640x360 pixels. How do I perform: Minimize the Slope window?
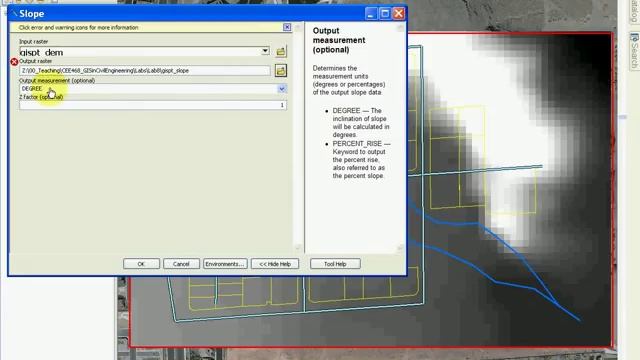pyautogui.click(x=371, y=13)
